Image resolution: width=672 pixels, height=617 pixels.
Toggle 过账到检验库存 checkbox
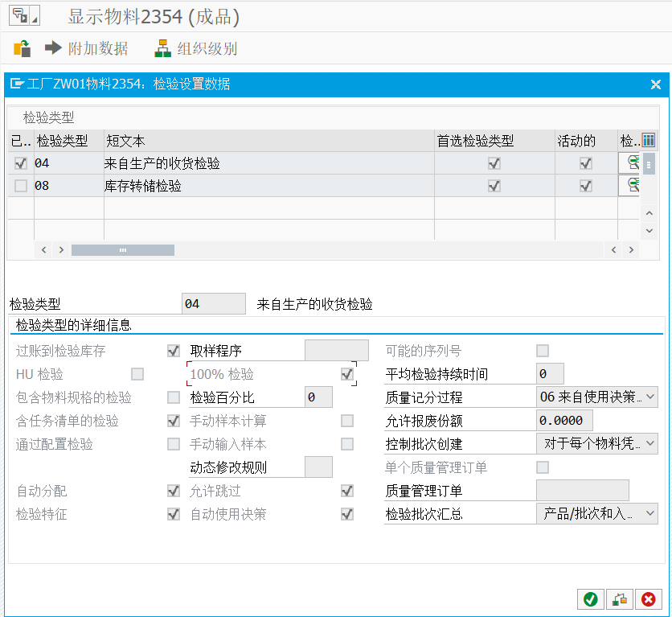[x=174, y=351]
